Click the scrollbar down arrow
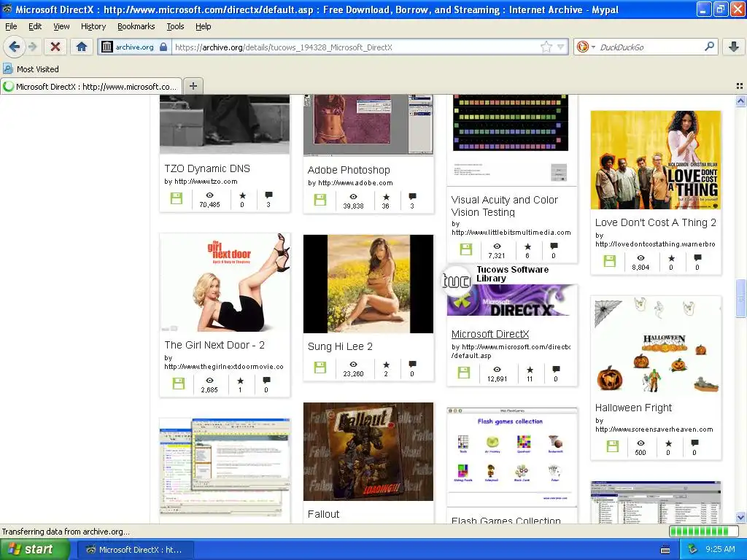 click(x=740, y=518)
